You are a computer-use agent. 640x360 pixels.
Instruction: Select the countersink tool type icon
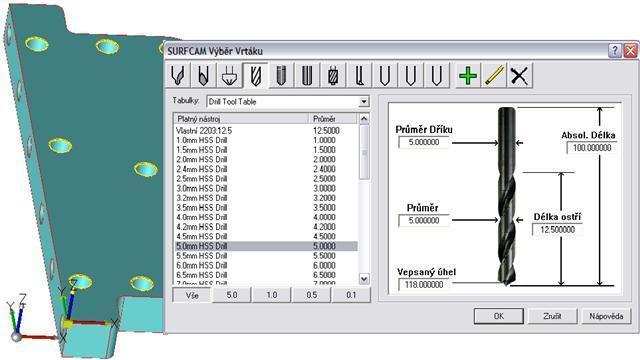click(229, 76)
